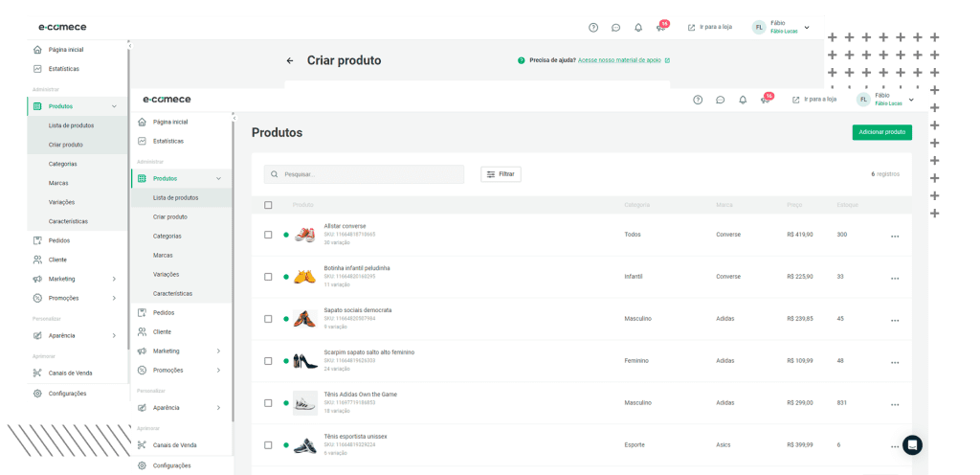
Task: Tick the select-all checkbox in table header
Action: [268, 205]
